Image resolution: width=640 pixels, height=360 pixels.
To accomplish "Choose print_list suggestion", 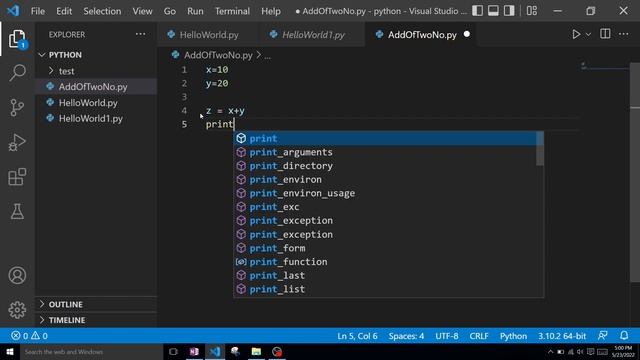I will 385,289.
